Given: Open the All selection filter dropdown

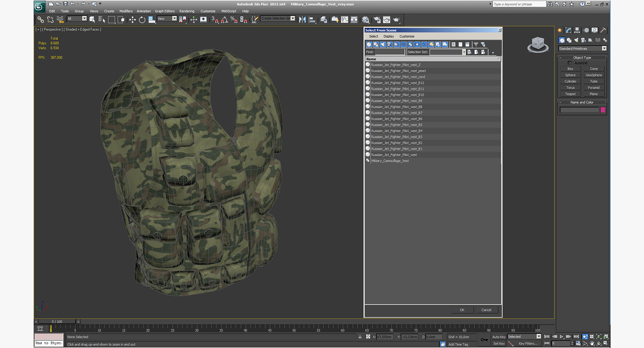Looking at the screenshot, I should coord(84,19).
